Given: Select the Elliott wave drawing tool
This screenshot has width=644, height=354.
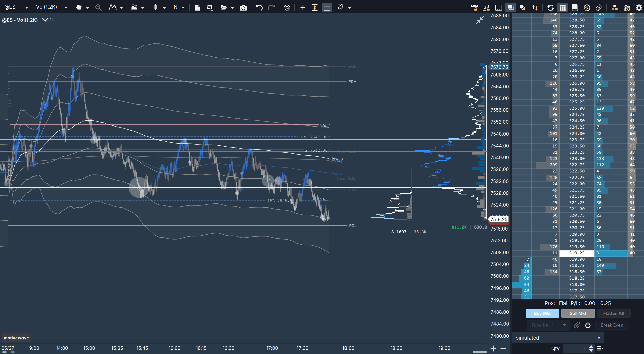Looking at the screenshot, I should 112,7.
